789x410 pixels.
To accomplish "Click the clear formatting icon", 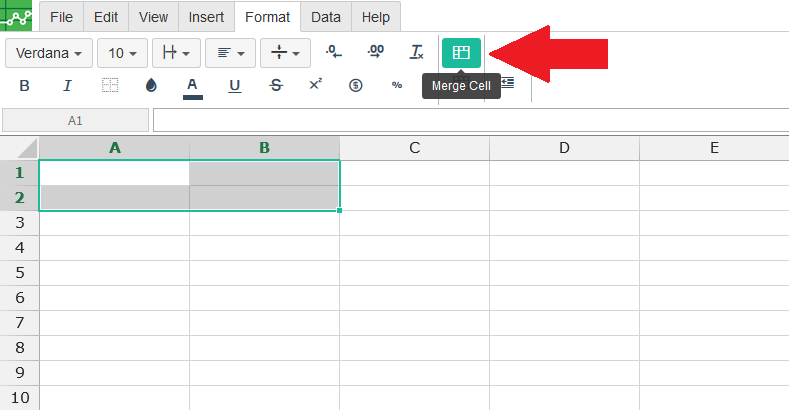I will tap(417, 52).
